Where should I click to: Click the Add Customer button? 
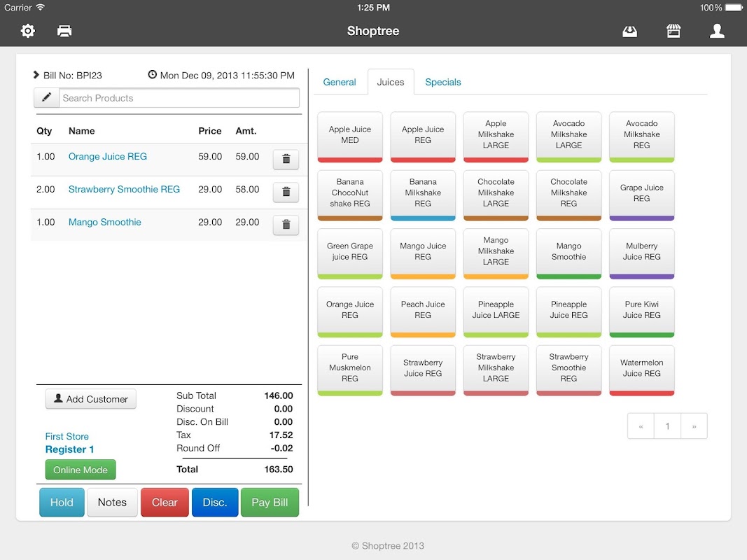[91, 399]
